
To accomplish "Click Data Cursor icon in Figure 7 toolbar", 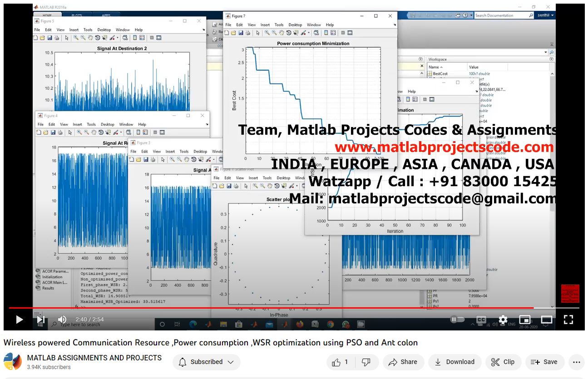I will pos(296,33).
